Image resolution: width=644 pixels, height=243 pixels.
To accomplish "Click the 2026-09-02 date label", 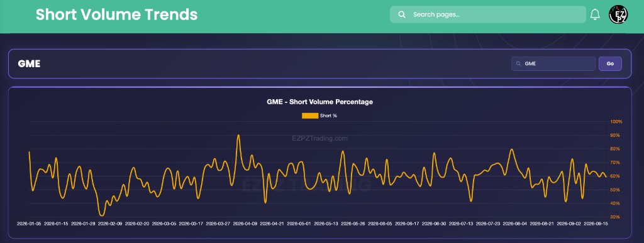I will click(569, 224).
